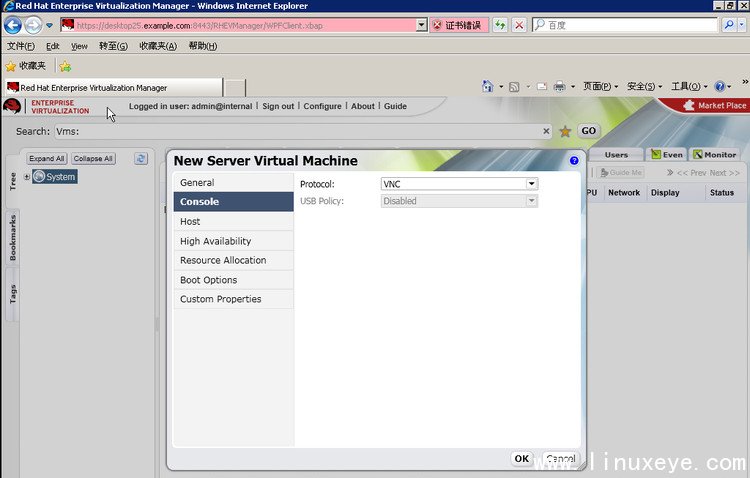Image resolution: width=750 pixels, height=478 pixels.
Task: Open the Events tab
Action: tap(667, 155)
